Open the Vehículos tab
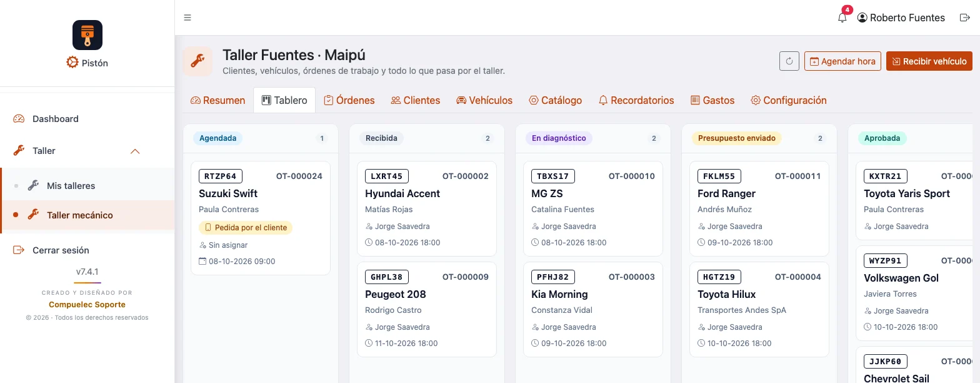This screenshot has height=383, width=980. point(484,100)
